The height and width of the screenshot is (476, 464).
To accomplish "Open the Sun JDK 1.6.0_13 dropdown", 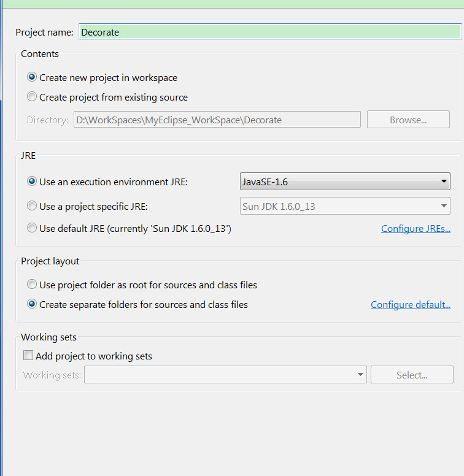I will click(345, 206).
